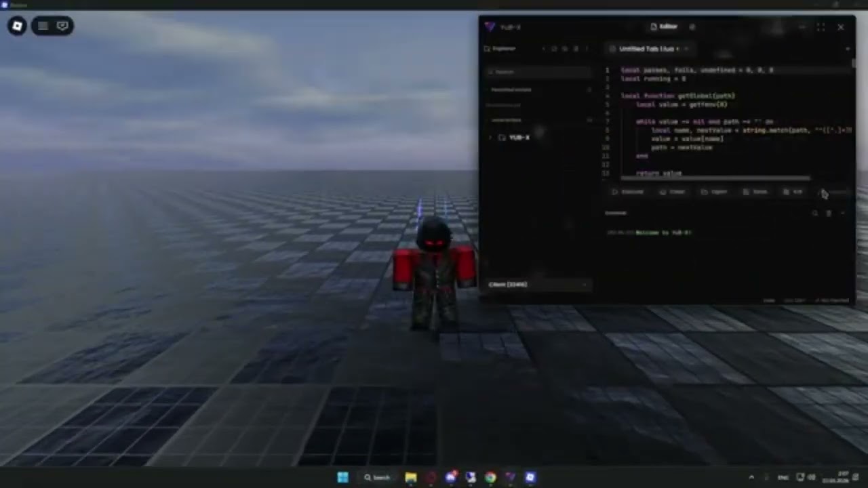The height and width of the screenshot is (488, 868).
Task: Click the Kill button
Action: pyautogui.click(x=793, y=192)
